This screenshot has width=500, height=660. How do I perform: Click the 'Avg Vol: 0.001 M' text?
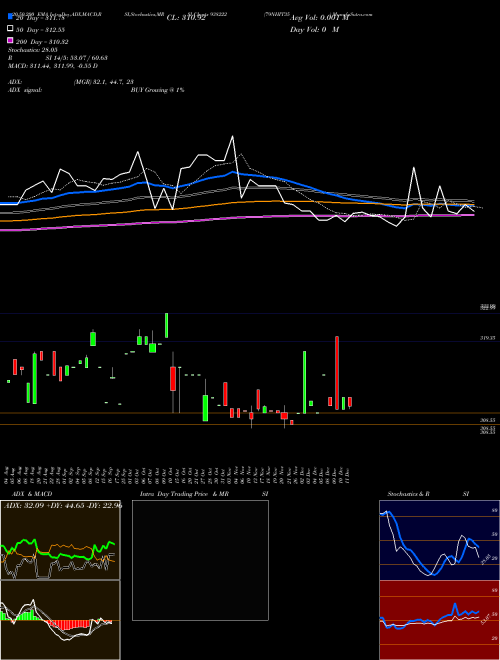(319, 18)
